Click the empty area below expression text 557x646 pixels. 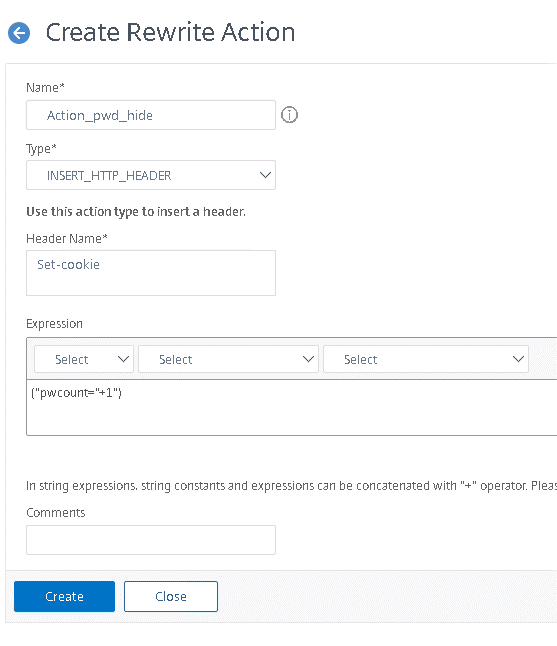coord(292,420)
